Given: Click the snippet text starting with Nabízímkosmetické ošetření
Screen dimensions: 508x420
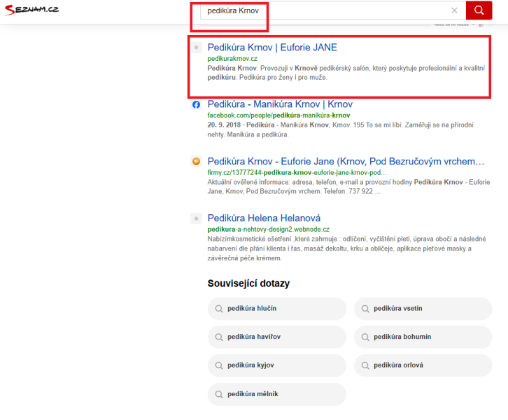Looking at the screenshot, I should click(x=346, y=248).
